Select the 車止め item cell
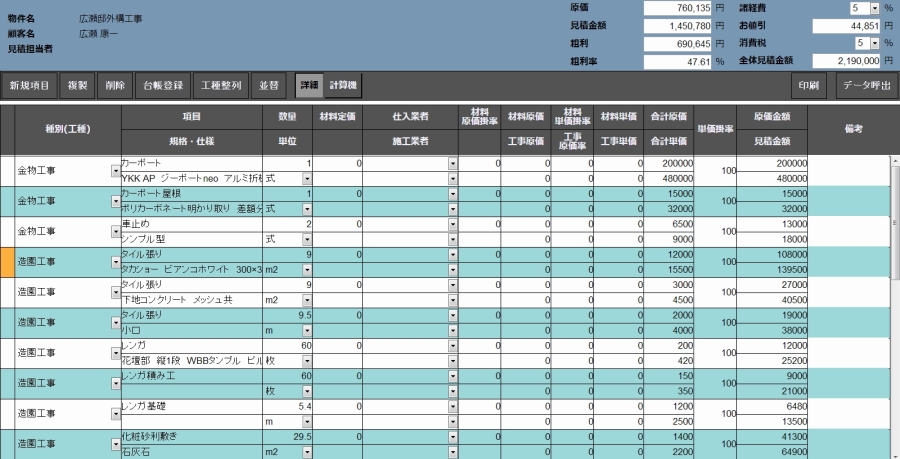The width and height of the screenshot is (900, 459). pyautogui.click(x=192, y=224)
